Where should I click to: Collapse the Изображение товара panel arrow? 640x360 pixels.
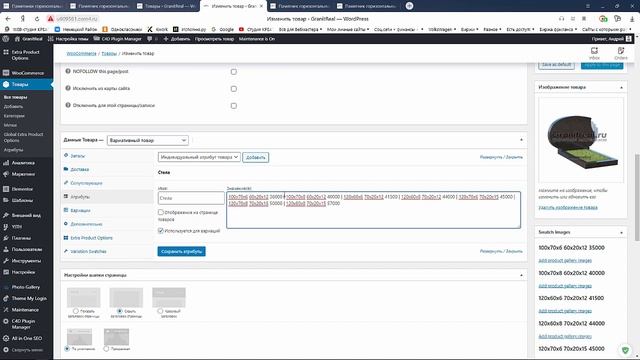(x=621, y=87)
